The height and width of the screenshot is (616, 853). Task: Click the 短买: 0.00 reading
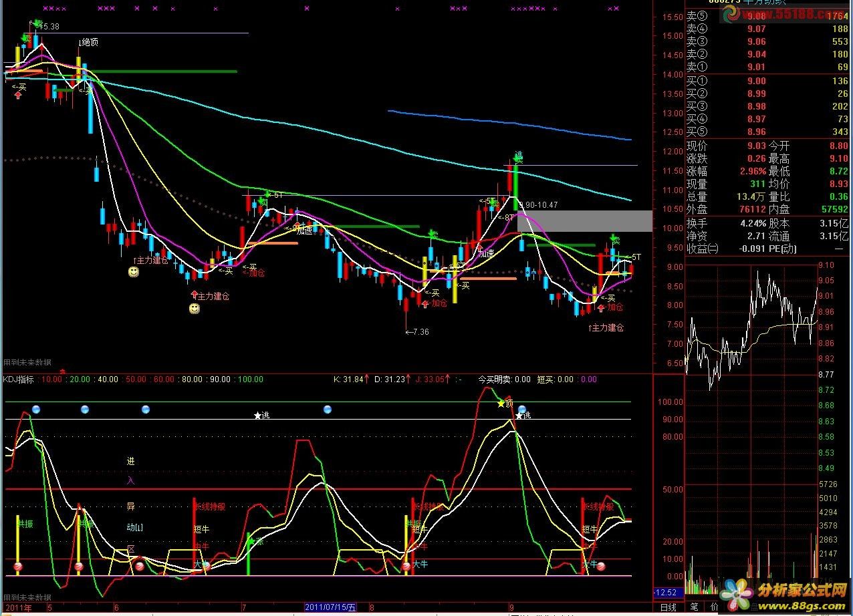click(x=556, y=379)
